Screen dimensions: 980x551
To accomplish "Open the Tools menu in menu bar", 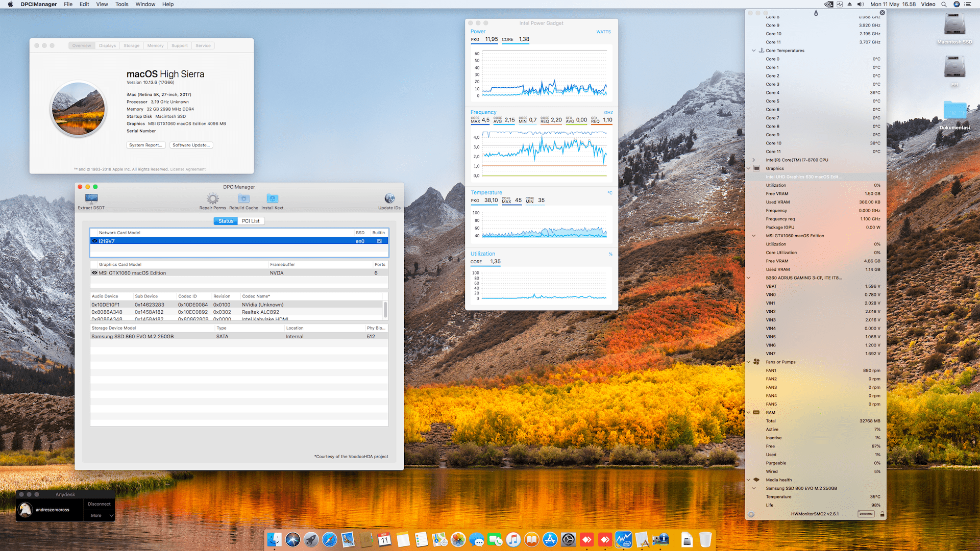I will click(121, 4).
